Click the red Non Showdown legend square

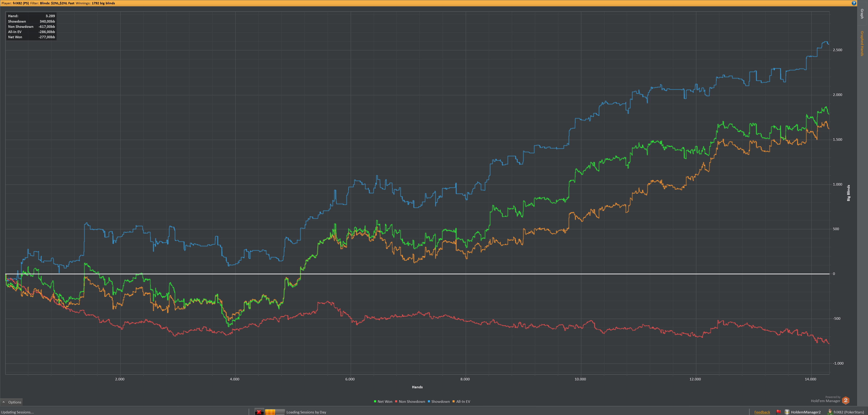396,401
